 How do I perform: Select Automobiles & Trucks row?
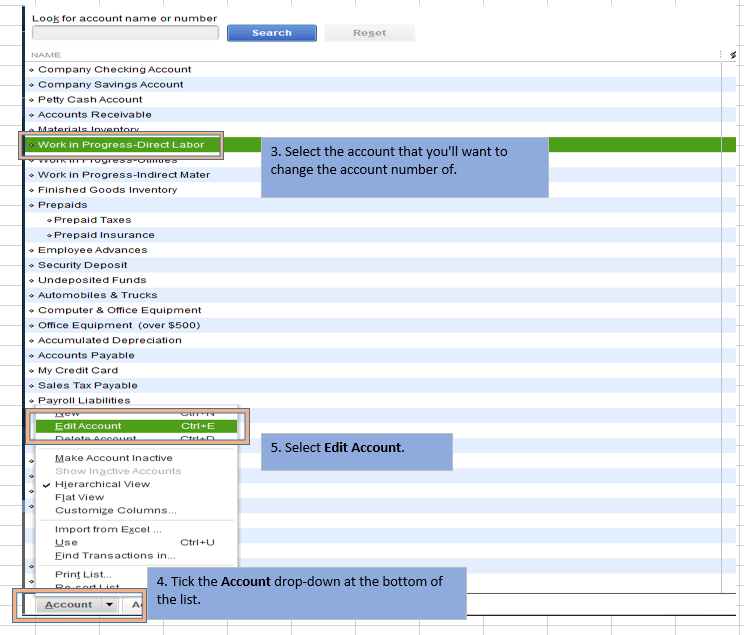point(381,295)
